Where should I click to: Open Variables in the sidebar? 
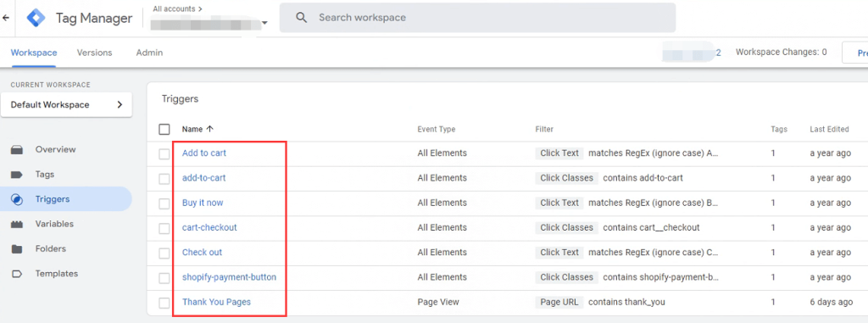[x=54, y=225]
